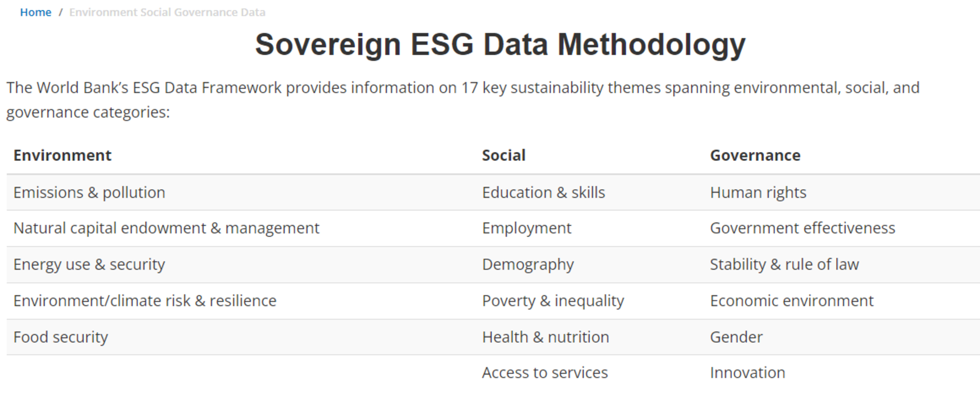The width and height of the screenshot is (980, 400).
Task: Click Environment/climate risk & resilience cell
Action: (145, 301)
